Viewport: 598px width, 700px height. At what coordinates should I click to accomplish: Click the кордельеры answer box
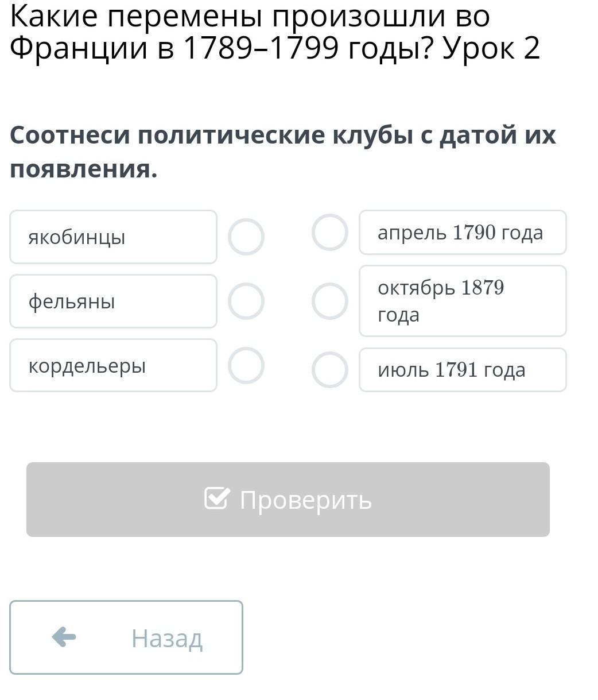113,365
